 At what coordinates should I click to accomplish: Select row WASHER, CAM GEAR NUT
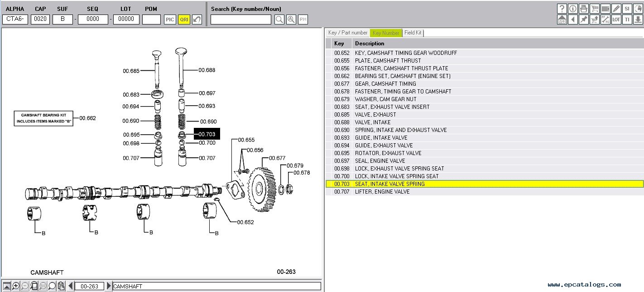[x=485, y=99]
